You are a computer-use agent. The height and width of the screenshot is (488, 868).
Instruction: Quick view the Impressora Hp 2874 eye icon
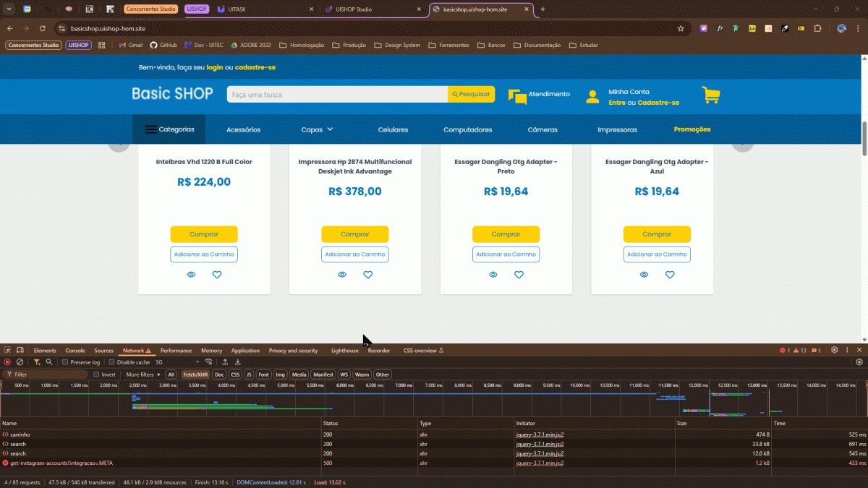342,275
